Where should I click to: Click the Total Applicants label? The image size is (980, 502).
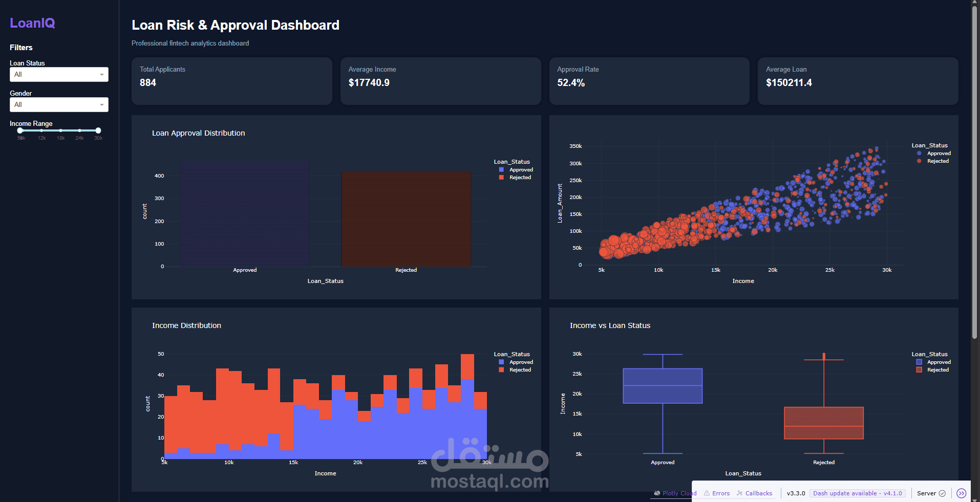coord(163,70)
